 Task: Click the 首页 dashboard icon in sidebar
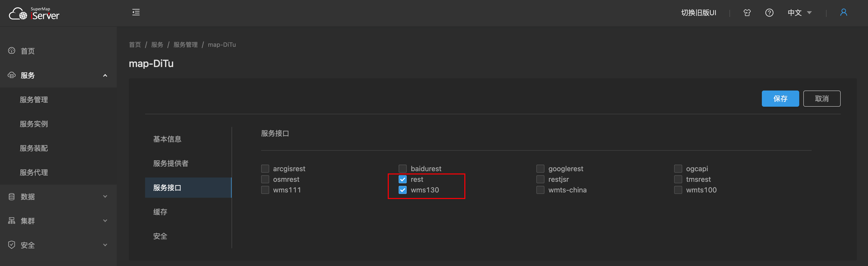[12, 51]
